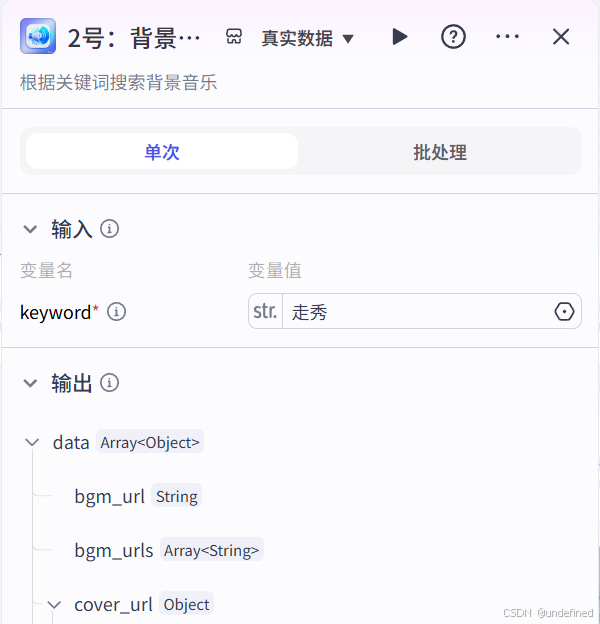The image size is (600, 624).
Task: Collapse the cover_url Object tree node
Action: click(x=54, y=605)
